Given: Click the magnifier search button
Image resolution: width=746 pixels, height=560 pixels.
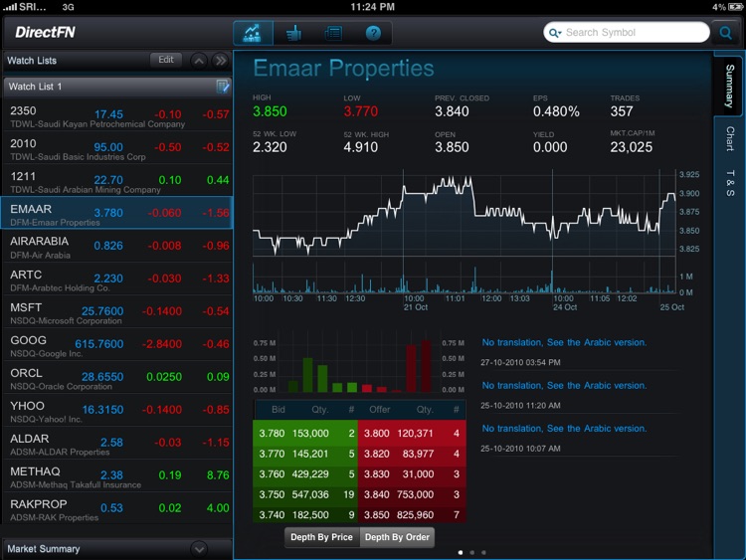Looking at the screenshot, I should pos(725,33).
